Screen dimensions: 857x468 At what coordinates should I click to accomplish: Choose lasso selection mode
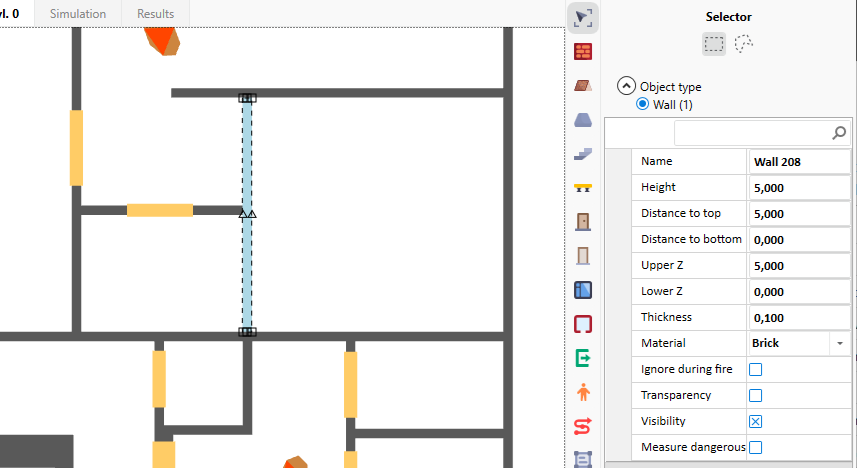click(x=743, y=44)
